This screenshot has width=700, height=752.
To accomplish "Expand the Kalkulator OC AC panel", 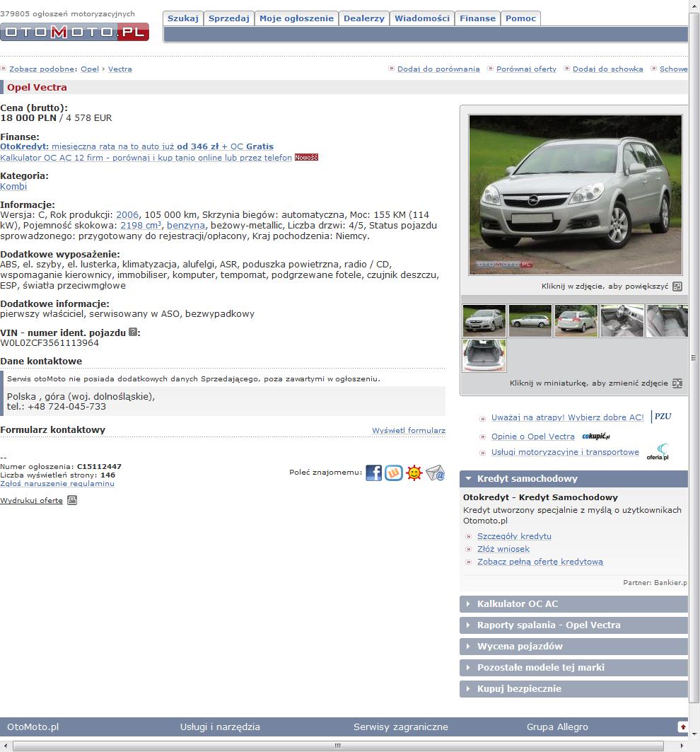I will pos(573,604).
